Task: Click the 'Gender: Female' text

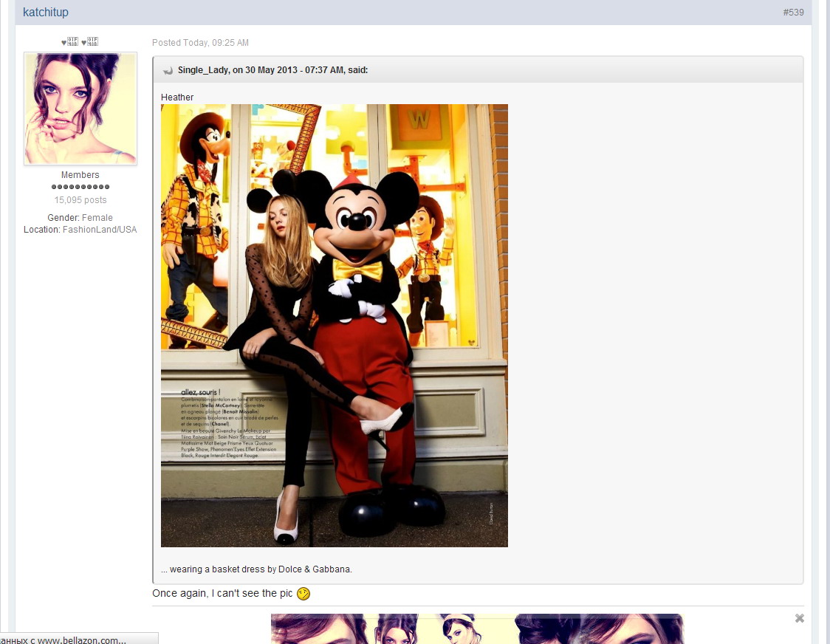Action: pyautogui.click(x=80, y=218)
